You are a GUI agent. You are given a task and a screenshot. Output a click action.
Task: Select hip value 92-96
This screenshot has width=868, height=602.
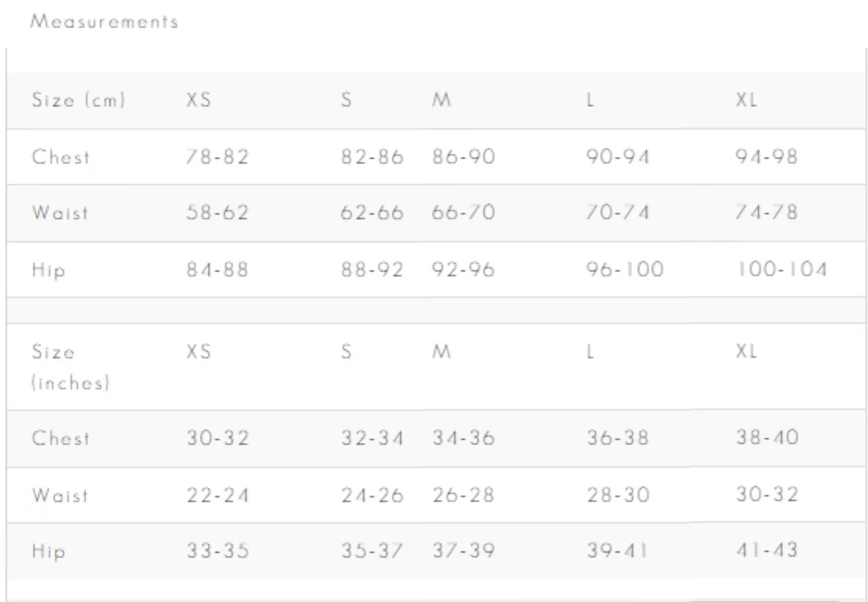pyautogui.click(x=464, y=270)
